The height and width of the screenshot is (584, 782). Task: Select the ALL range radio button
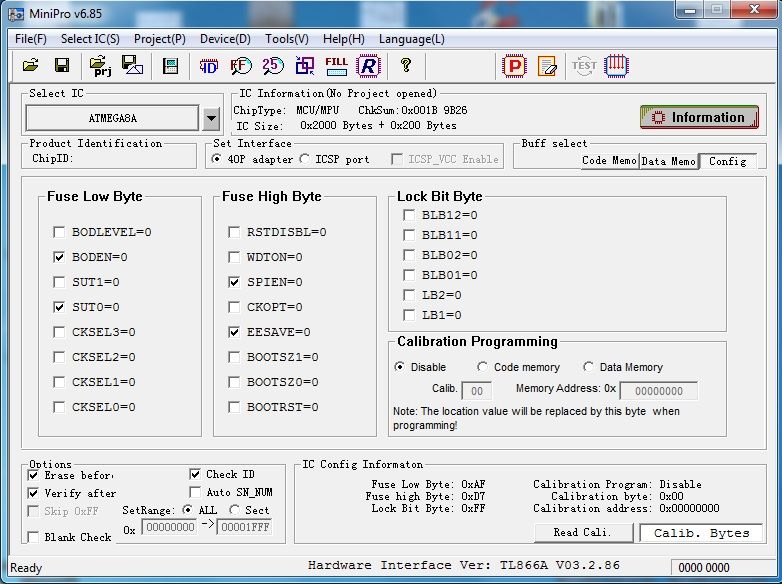pyautogui.click(x=188, y=510)
